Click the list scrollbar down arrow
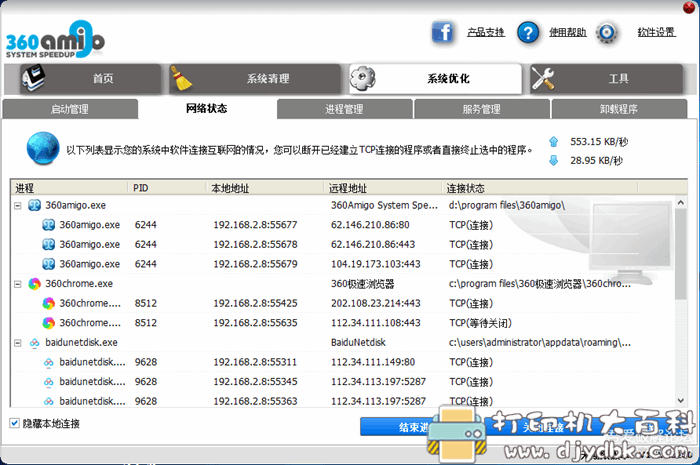Image resolution: width=700 pixels, height=465 pixels. coord(681,401)
